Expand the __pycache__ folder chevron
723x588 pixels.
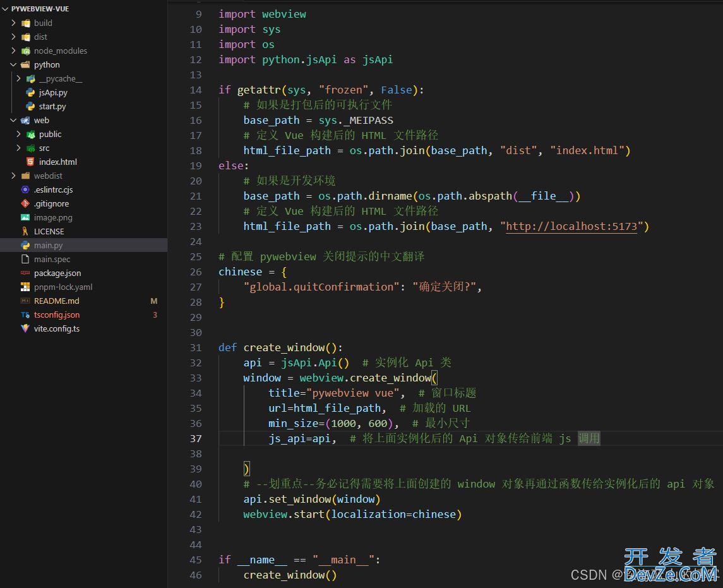(x=18, y=78)
